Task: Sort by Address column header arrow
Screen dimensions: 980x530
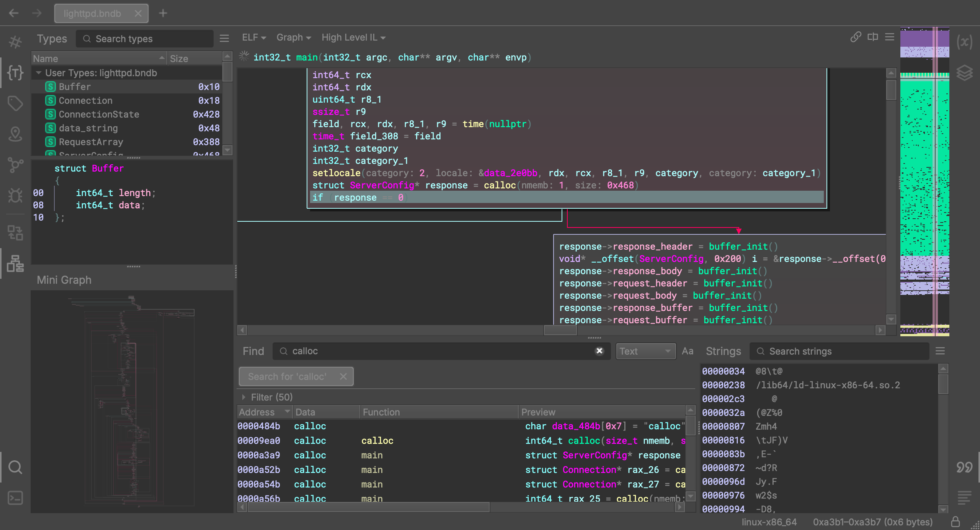Action: [287, 412]
